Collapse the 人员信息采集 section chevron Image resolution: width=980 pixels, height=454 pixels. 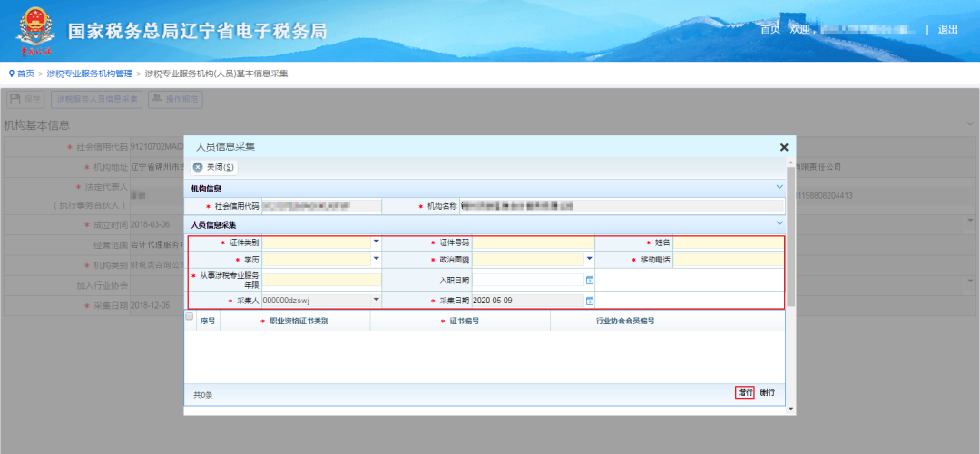[779, 223]
